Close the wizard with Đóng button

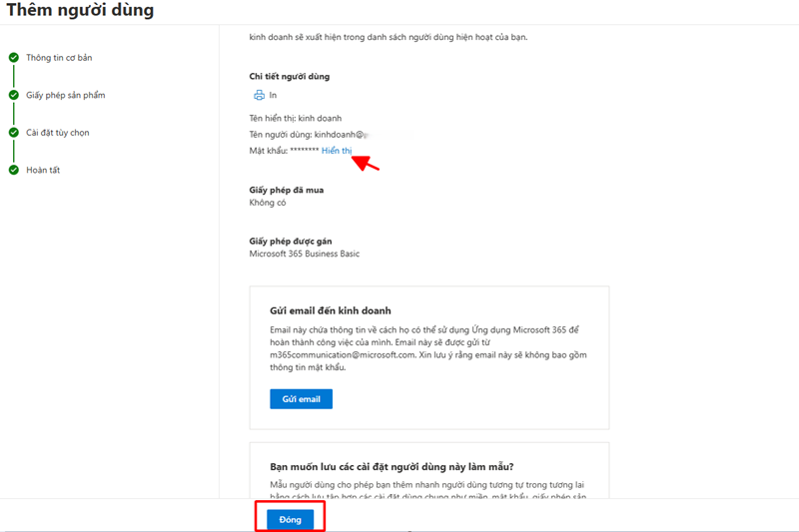coord(291,519)
